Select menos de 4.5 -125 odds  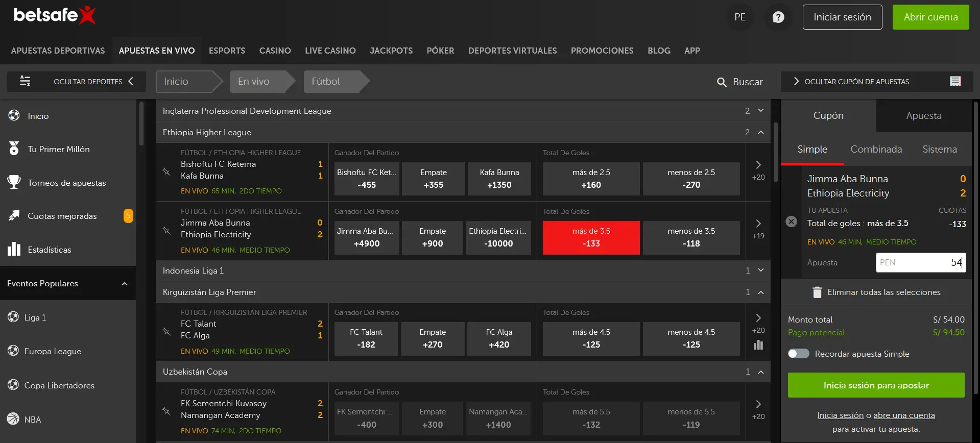[691, 338]
